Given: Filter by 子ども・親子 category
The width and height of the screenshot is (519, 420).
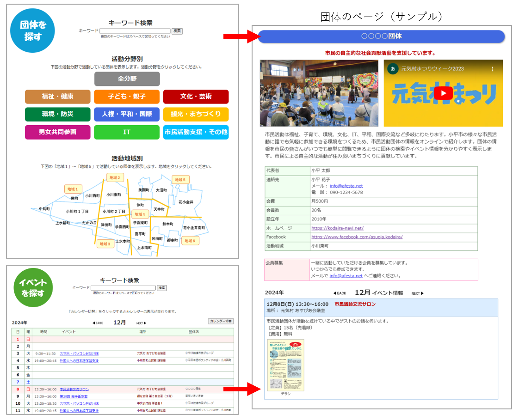Looking at the screenshot, I should pos(127,97).
